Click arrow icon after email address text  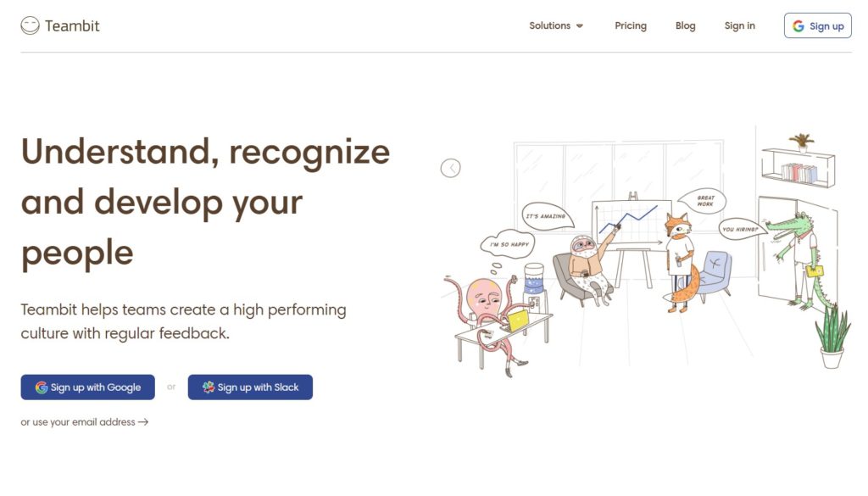[143, 422]
